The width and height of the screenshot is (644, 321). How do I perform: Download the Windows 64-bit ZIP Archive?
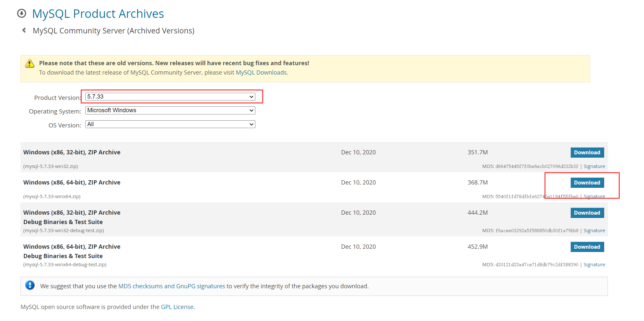click(x=587, y=183)
